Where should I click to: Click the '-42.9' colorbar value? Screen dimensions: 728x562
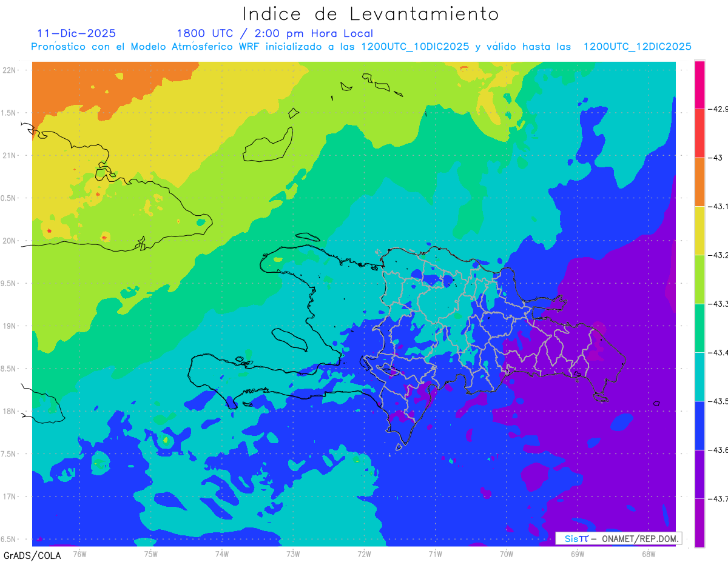(x=718, y=109)
